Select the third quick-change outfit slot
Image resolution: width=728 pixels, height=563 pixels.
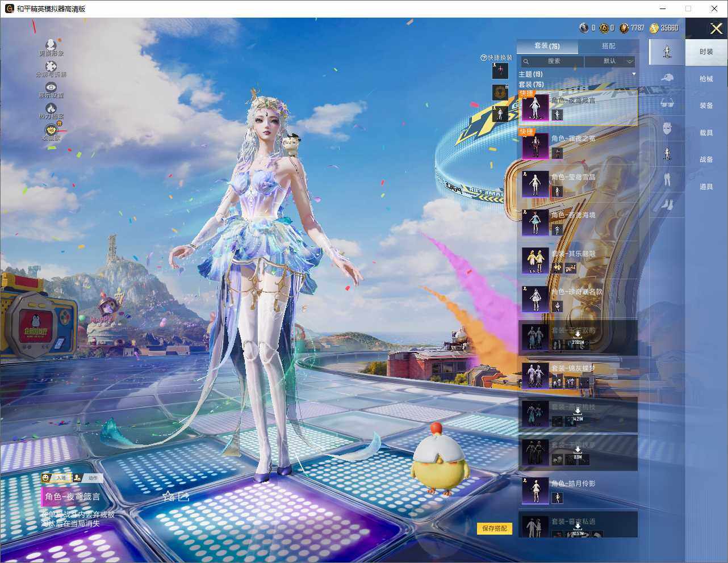[x=500, y=114]
